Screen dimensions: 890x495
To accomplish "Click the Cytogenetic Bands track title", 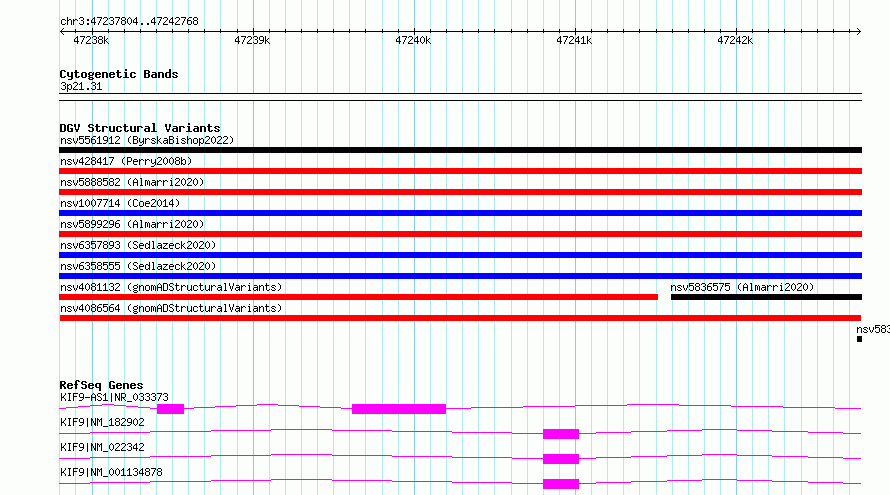I will click(119, 74).
